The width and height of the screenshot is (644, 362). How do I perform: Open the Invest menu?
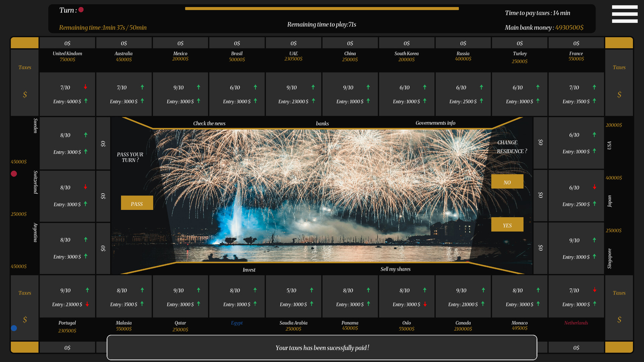[x=249, y=269]
